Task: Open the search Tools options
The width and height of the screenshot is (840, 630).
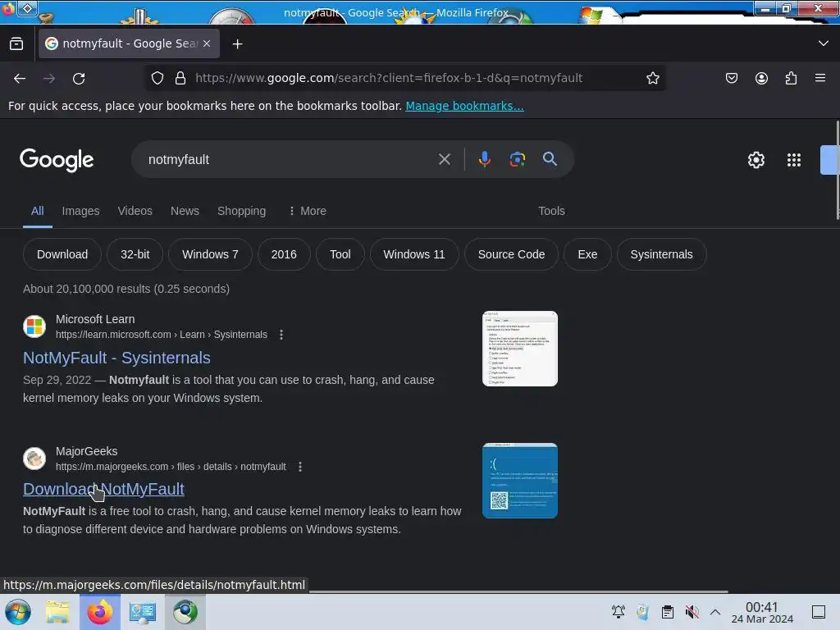Action: coord(552,211)
